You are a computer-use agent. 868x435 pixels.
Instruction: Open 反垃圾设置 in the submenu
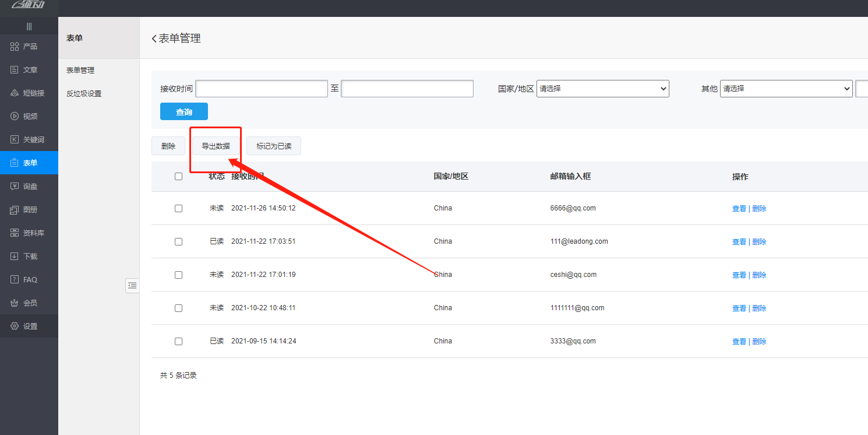tap(84, 94)
